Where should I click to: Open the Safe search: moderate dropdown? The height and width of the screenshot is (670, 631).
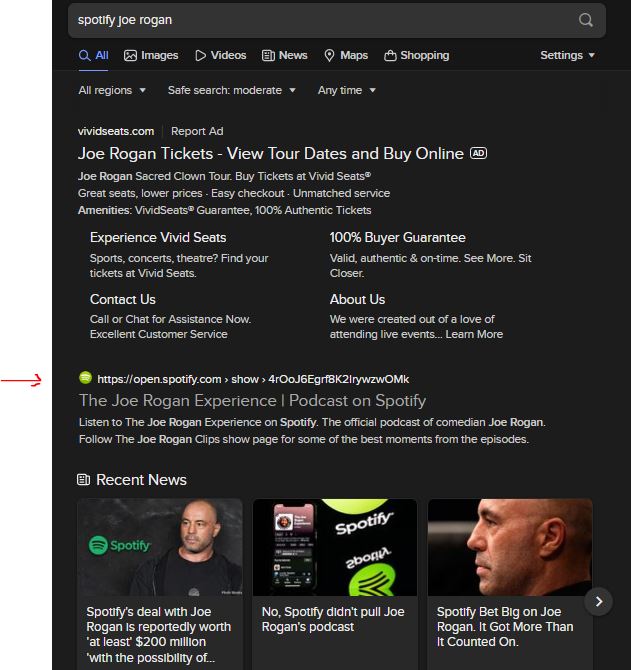[x=232, y=90]
